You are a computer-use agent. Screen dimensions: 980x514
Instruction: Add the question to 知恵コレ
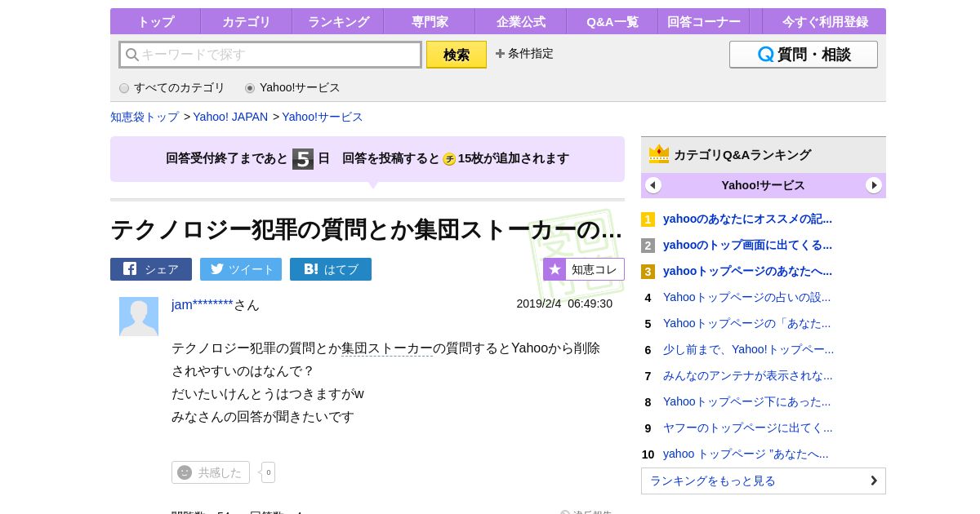(584, 269)
